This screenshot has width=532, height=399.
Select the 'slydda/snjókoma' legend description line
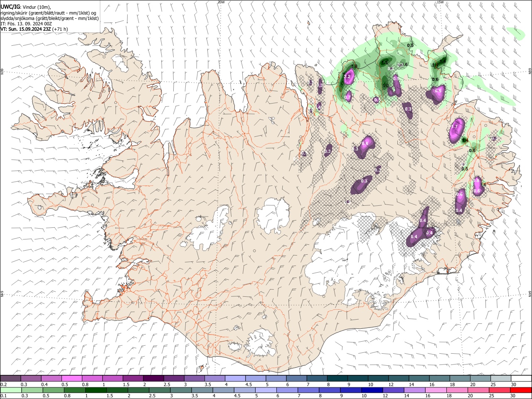point(49,18)
